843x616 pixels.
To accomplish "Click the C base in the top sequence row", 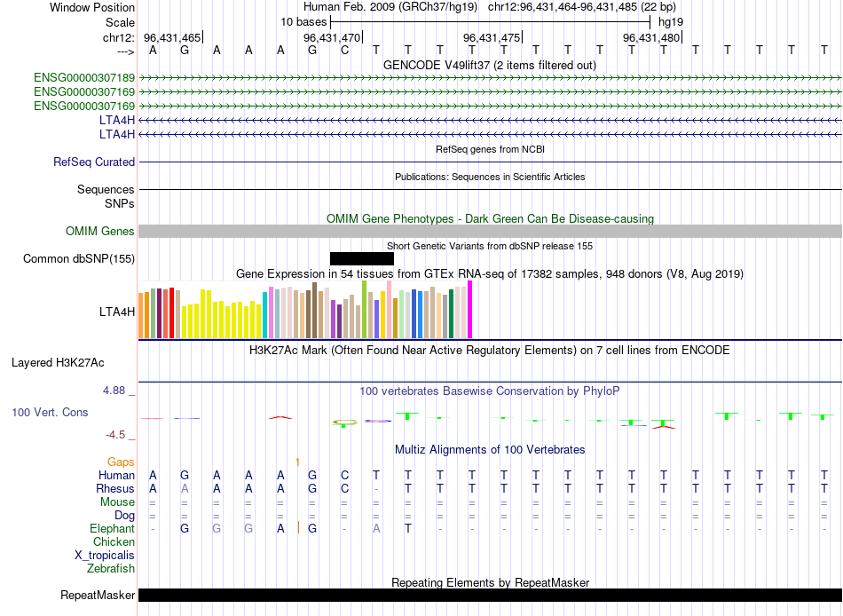I will coord(344,51).
